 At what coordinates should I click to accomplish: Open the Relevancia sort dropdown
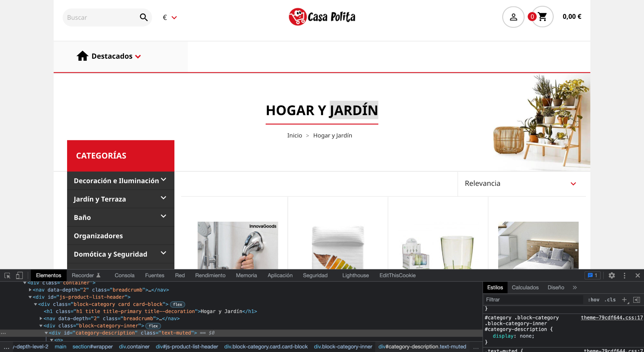520,183
